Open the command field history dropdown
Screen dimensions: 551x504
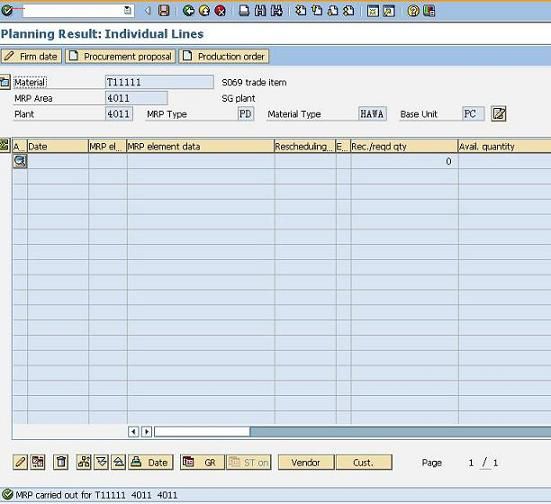(128, 11)
